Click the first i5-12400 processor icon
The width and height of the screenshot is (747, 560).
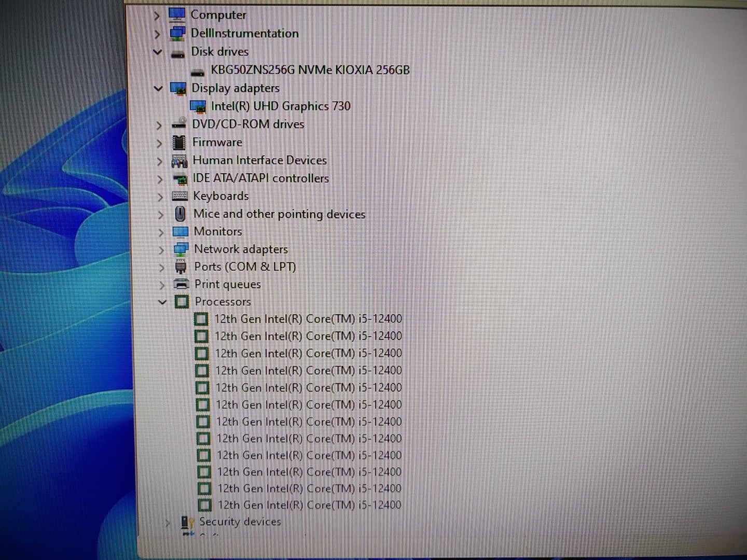pyautogui.click(x=201, y=319)
